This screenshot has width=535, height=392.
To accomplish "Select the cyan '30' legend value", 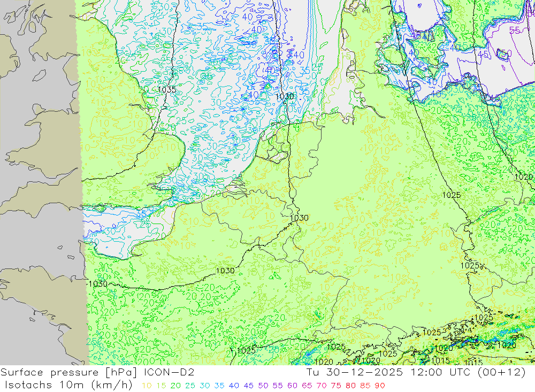I will tap(205, 386).
